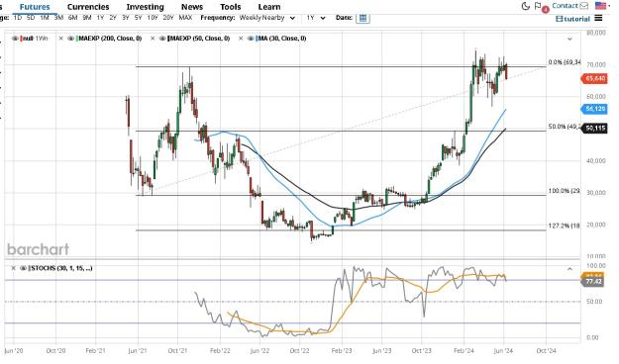Set chart range to 10Y
This screenshot has height=364, width=619.
pos(153,18)
